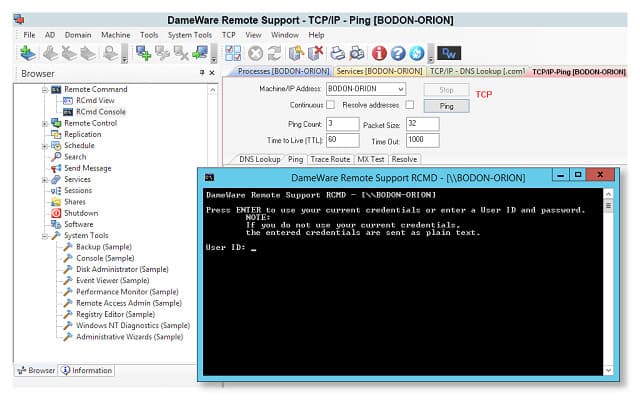The image size is (640, 400).
Task: Click the print preview toolbar icon
Action: [357, 53]
